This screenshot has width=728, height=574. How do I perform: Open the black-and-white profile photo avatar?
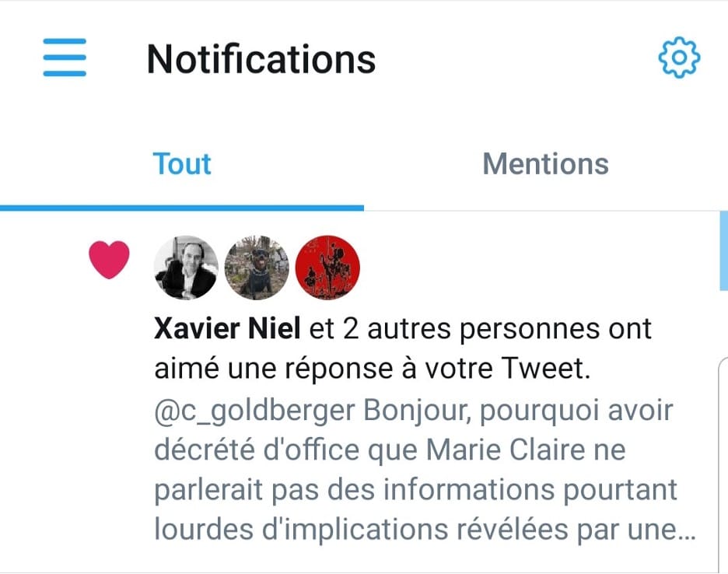click(187, 268)
